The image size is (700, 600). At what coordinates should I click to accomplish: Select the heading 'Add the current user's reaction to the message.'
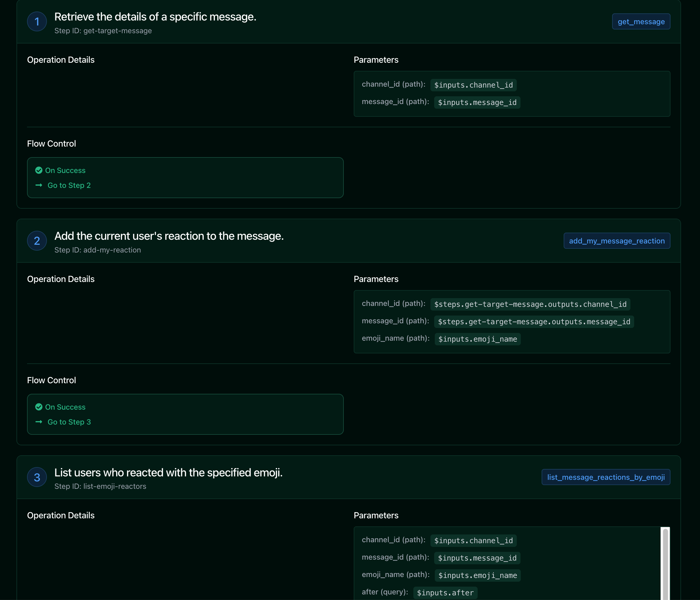click(169, 236)
